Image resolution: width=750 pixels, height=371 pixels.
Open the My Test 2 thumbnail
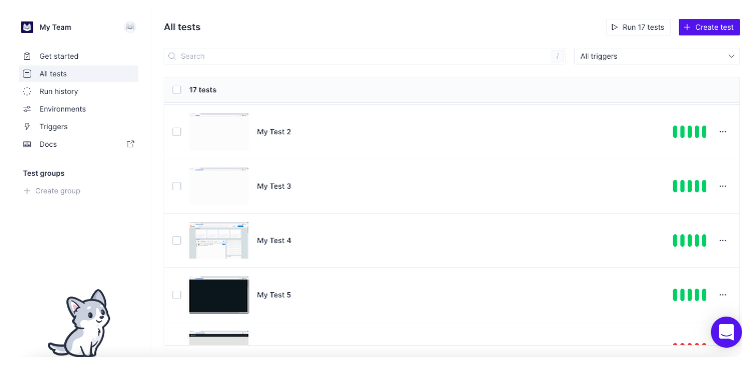(219, 131)
